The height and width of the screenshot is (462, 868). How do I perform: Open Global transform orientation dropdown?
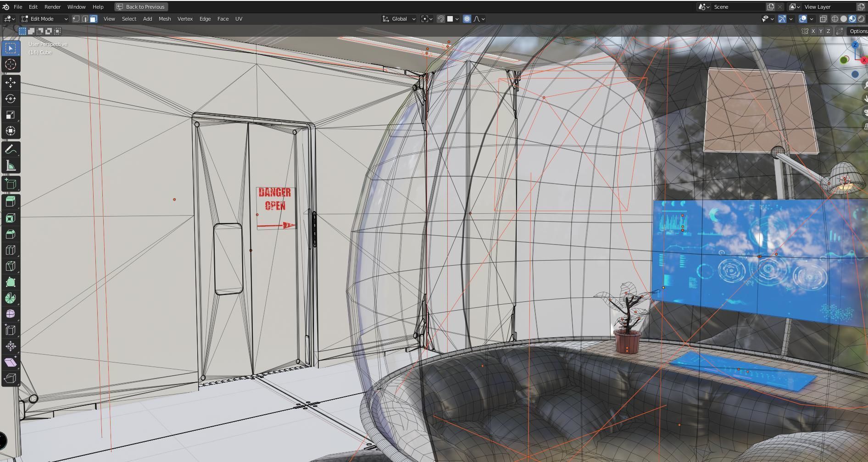tap(399, 19)
